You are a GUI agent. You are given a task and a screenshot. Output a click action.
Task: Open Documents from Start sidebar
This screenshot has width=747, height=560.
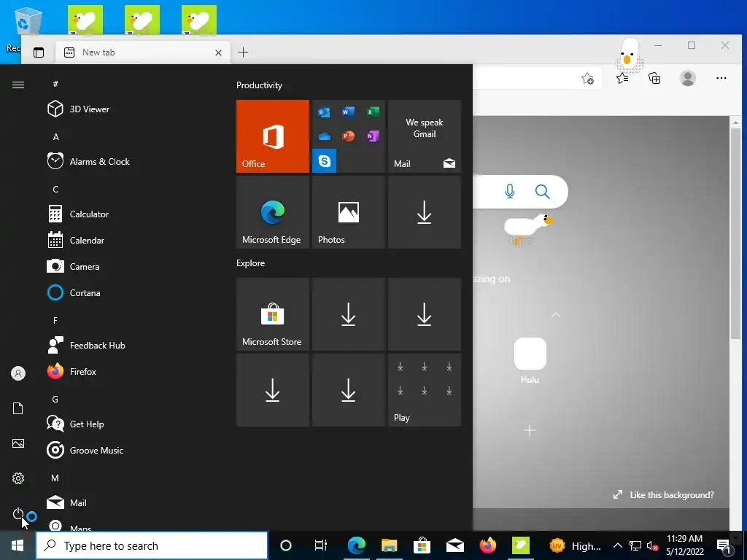pyautogui.click(x=18, y=408)
